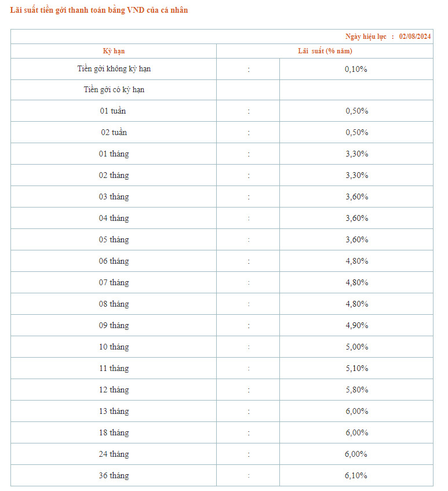Click the 5,10% rate for 11 tháng
448x491 pixels.
click(x=357, y=369)
